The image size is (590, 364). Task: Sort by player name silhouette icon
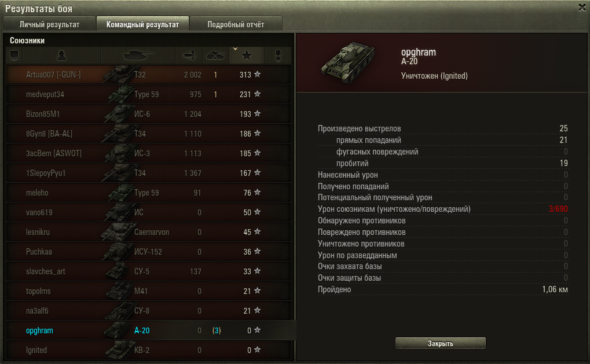61,56
